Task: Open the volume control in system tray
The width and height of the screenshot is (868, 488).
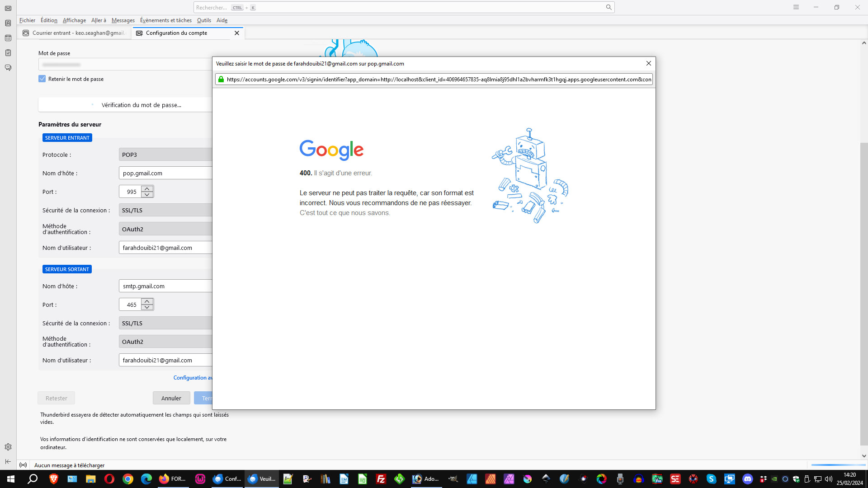Action: click(x=828, y=479)
